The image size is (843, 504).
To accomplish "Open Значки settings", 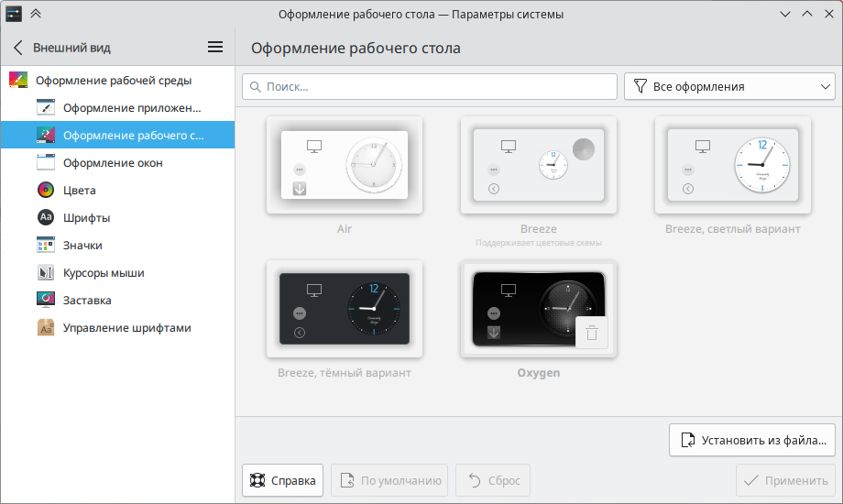I will (117, 245).
